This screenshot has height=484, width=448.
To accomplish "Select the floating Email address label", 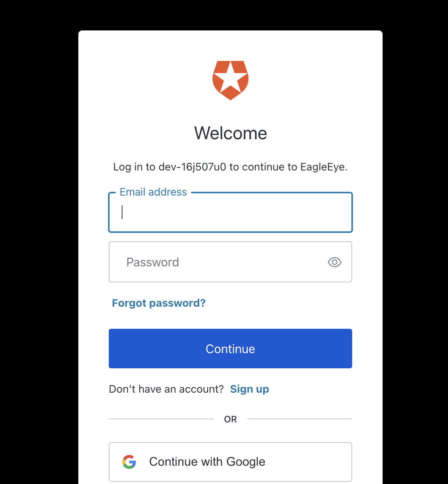I will pos(153,192).
